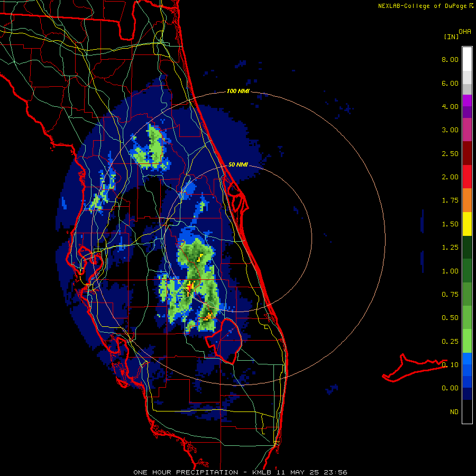Screen dimensions: 476x476
Task: Click the 2.50 scale label
Action: (x=450, y=153)
